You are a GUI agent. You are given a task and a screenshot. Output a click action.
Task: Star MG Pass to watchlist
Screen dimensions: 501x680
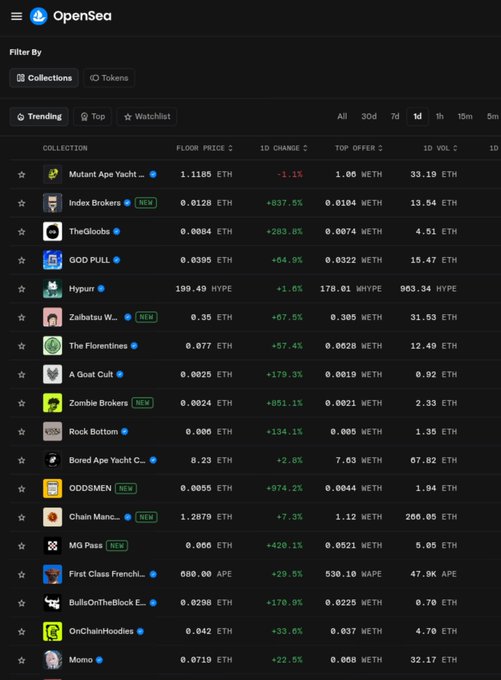[x=21, y=546]
